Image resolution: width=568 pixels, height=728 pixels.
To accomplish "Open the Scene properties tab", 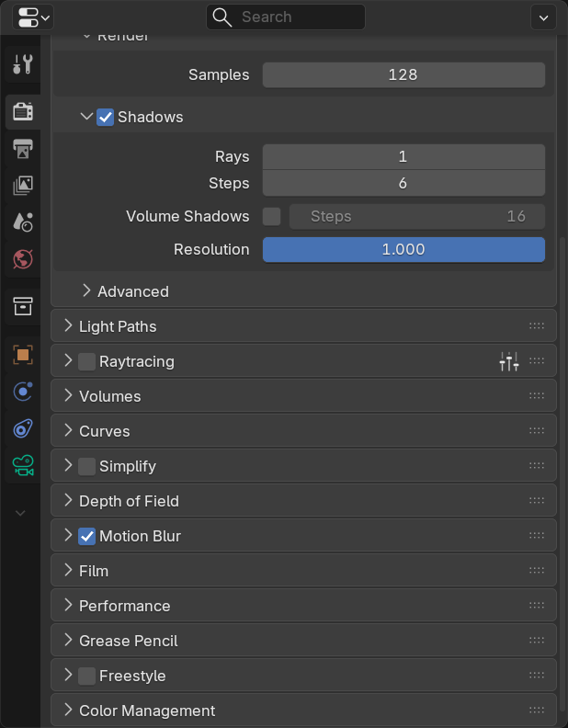I will click(23, 222).
